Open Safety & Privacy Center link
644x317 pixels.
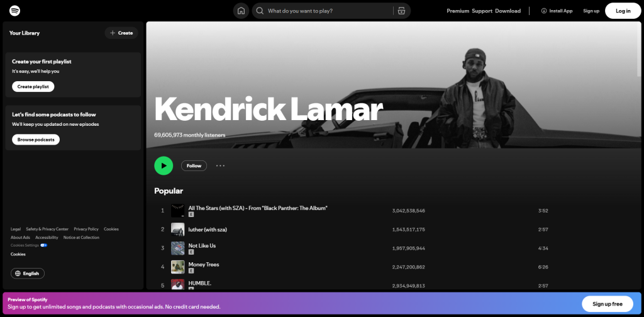click(47, 229)
